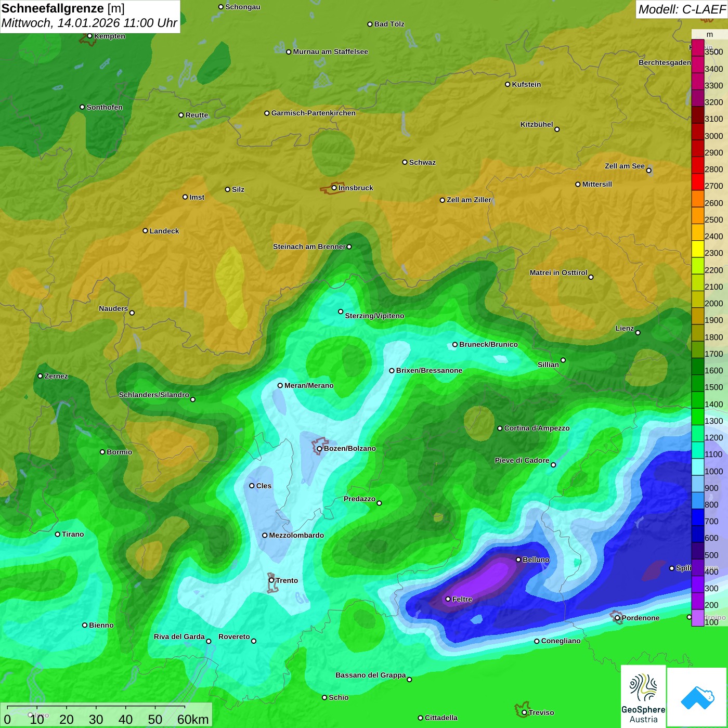Click the Reutte label
Screen dimensions: 728x728
coord(197,115)
